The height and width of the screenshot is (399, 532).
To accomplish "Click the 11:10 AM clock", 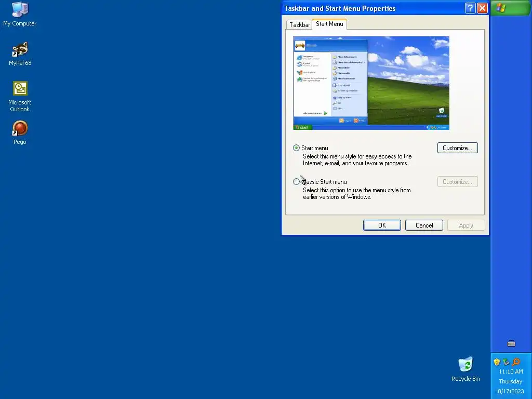I will (x=511, y=371).
